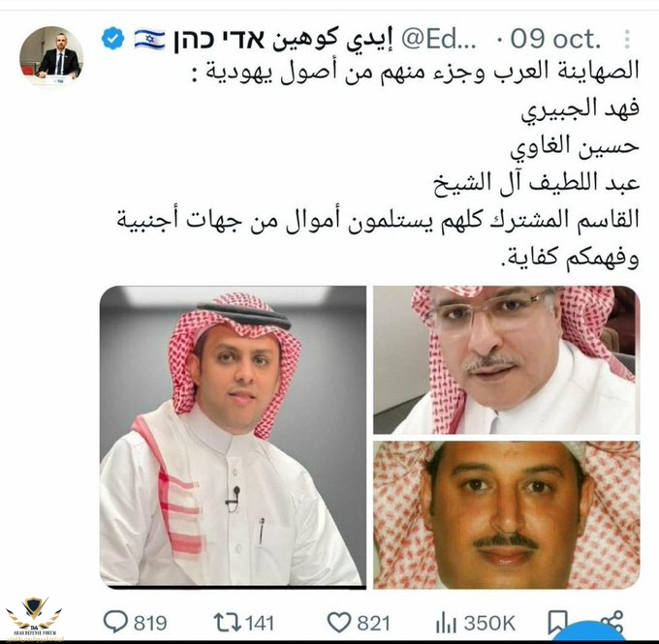Like the tweet via the heart icon
The width and height of the screenshot is (659, 644).
339,622
